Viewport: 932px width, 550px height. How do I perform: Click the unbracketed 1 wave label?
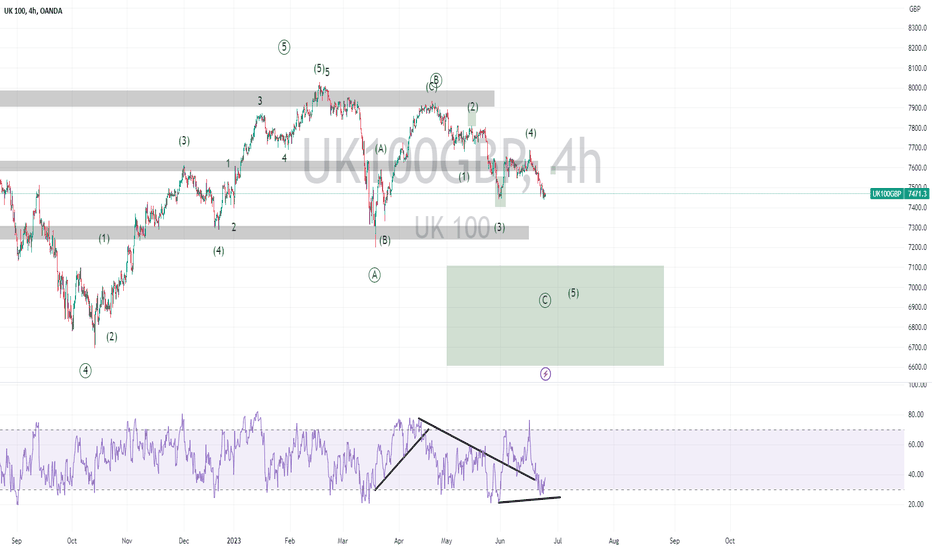(228, 164)
